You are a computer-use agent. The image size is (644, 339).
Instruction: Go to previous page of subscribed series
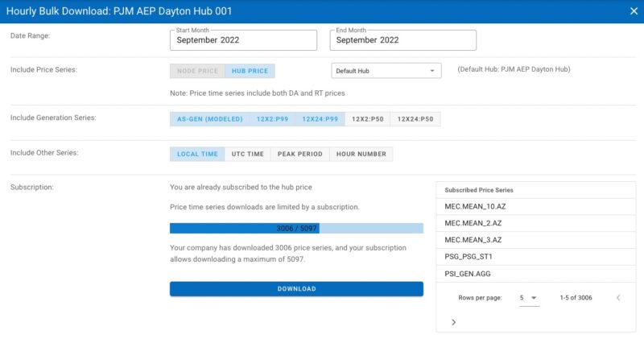618,297
